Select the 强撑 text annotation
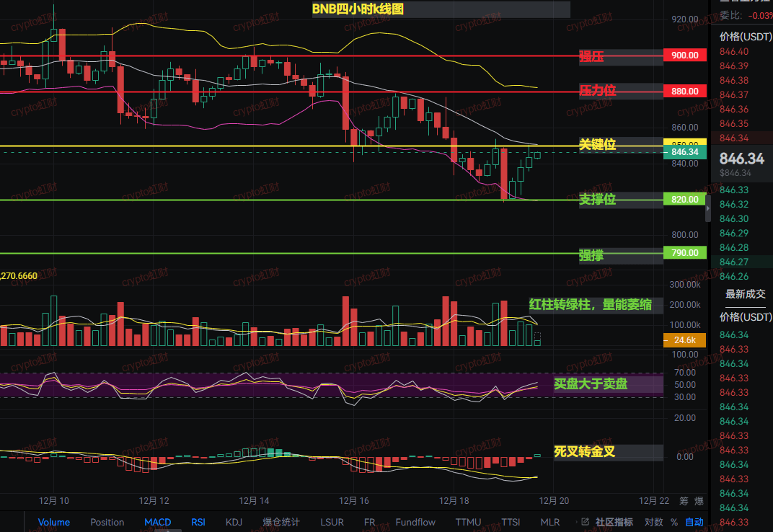The width and height of the screenshot is (773, 532). (591, 255)
